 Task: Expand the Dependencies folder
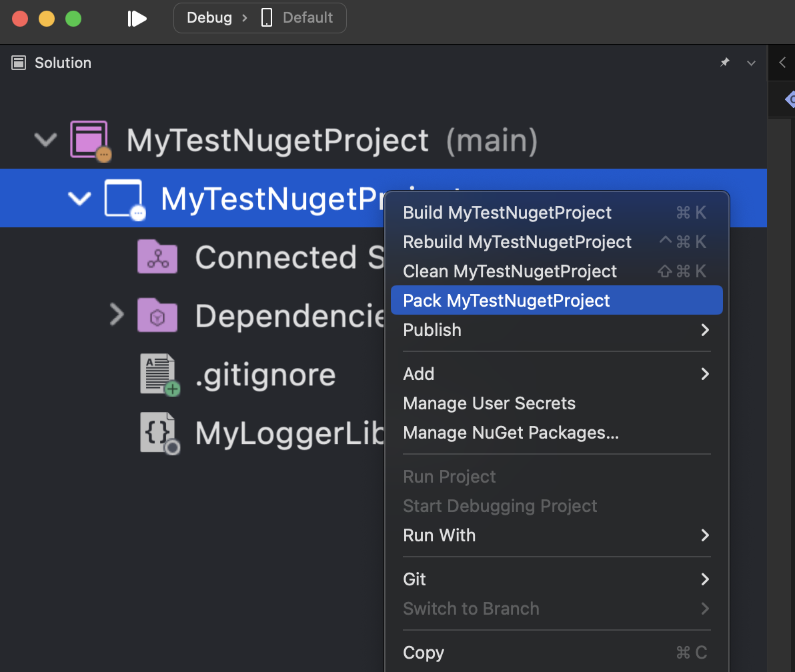(117, 315)
